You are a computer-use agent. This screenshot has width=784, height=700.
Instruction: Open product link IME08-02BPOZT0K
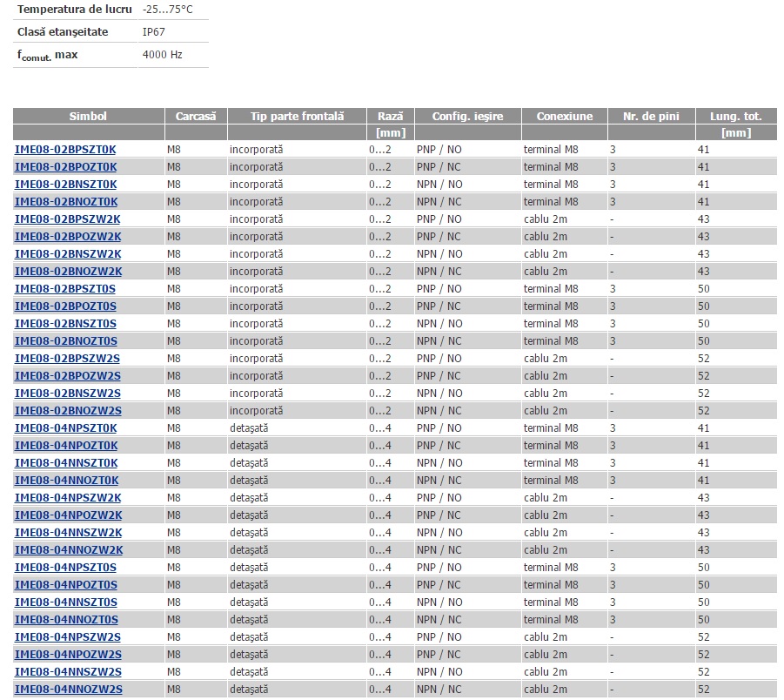click(65, 167)
